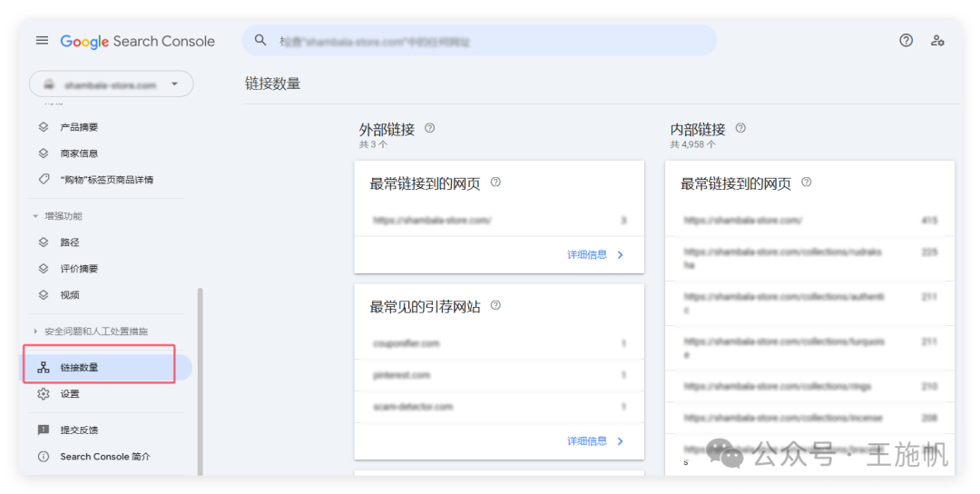Click the 链接数量 page title
The image size is (980, 494).
click(x=272, y=84)
